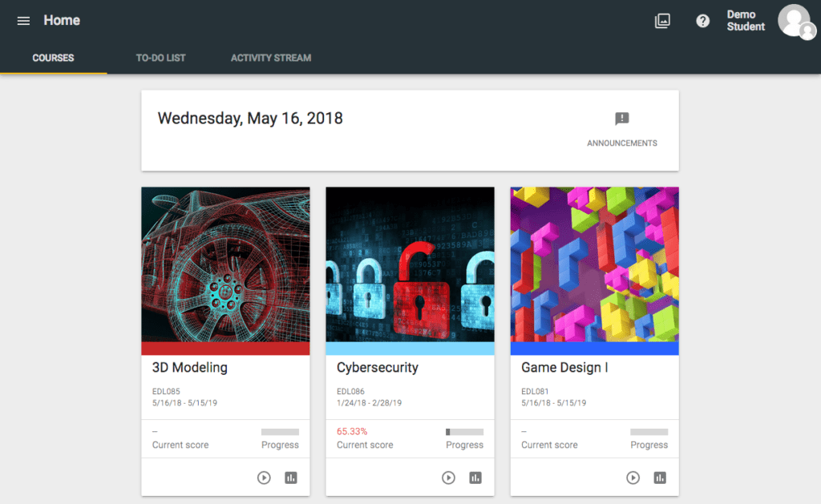Click the 65.33% current score
The image size is (821, 504).
(352, 431)
